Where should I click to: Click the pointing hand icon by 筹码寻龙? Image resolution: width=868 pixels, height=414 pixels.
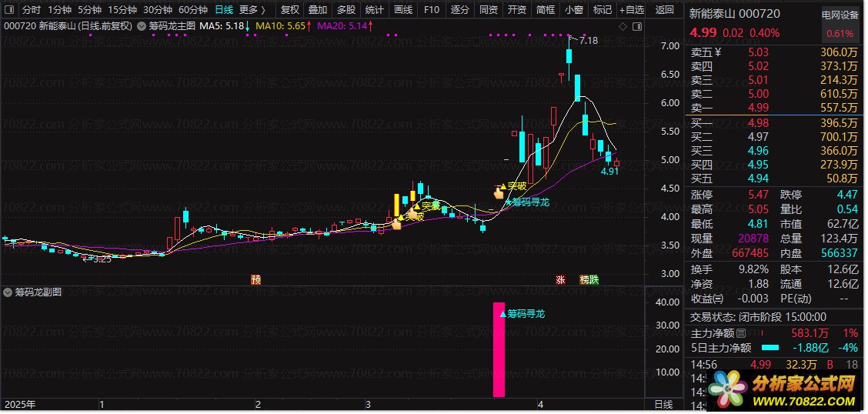(x=499, y=192)
